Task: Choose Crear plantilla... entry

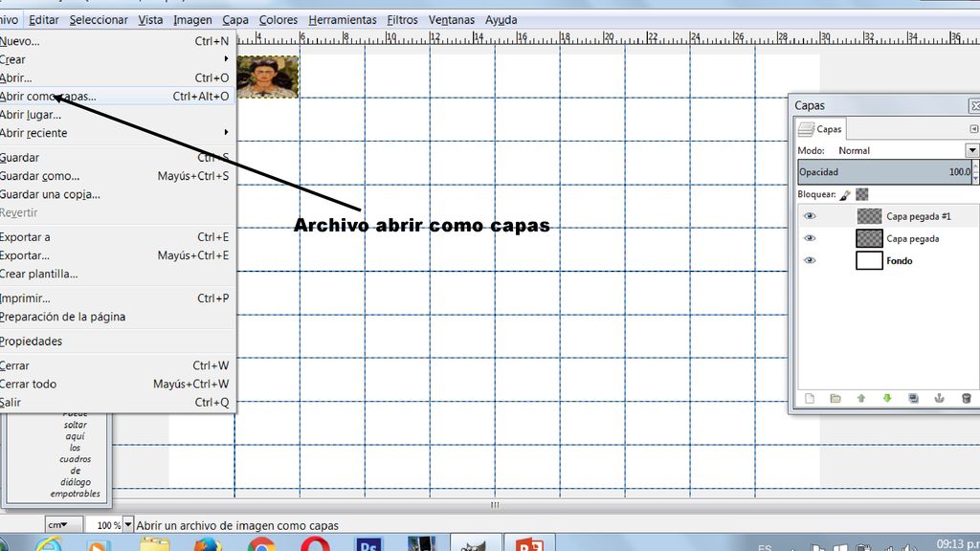Action: click(x=116, y=274)
